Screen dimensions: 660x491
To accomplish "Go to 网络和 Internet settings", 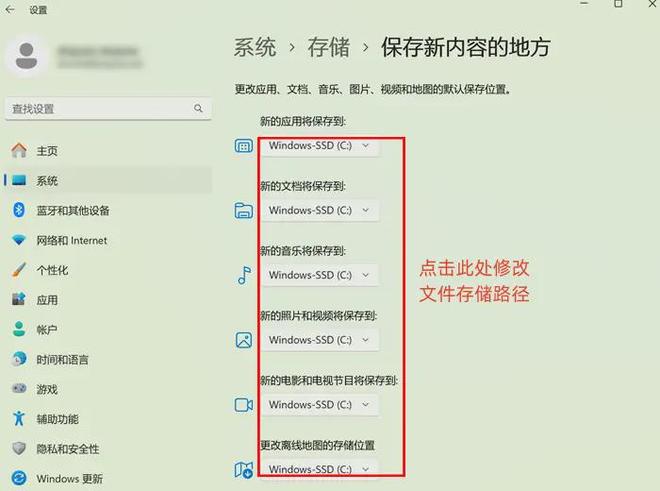I will 71,241.
